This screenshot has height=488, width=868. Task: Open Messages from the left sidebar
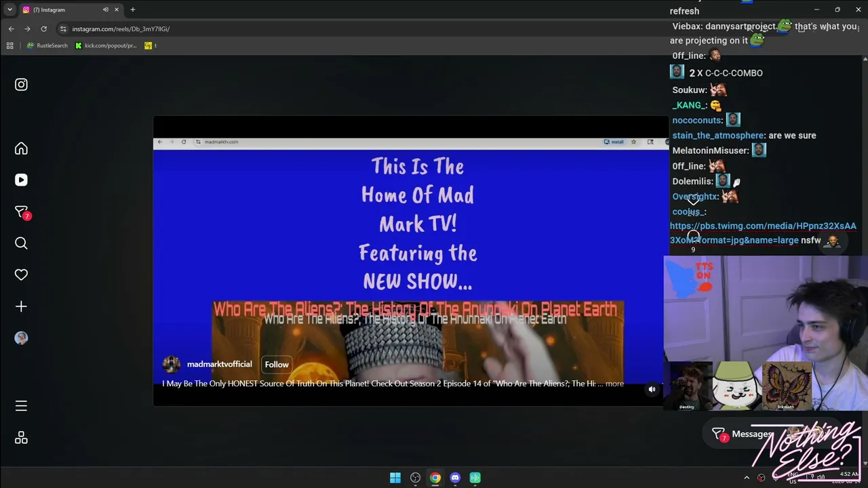coord(21,212)
